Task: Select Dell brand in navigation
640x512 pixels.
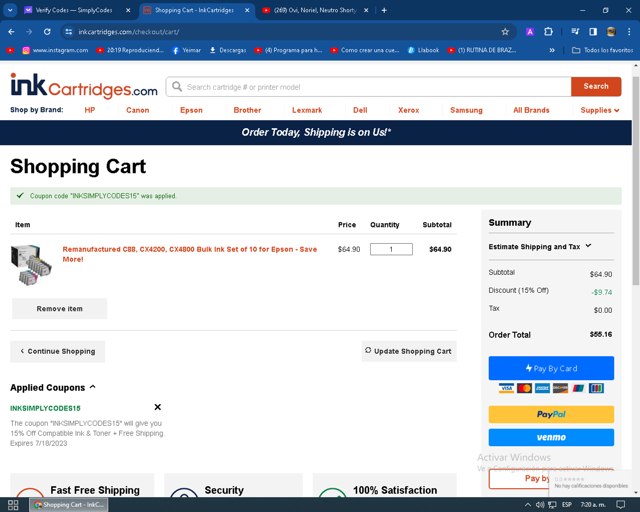Action: coord(360,110)
